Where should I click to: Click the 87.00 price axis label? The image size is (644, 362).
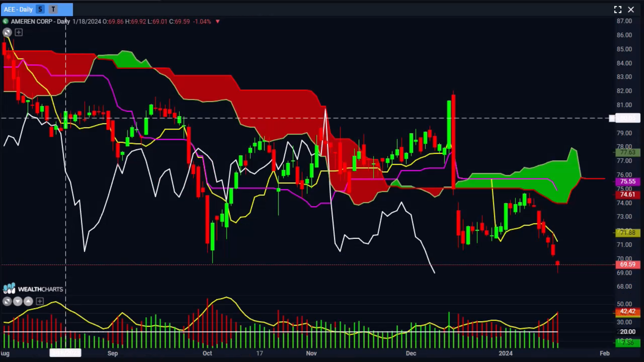click(x=624, y=21)
